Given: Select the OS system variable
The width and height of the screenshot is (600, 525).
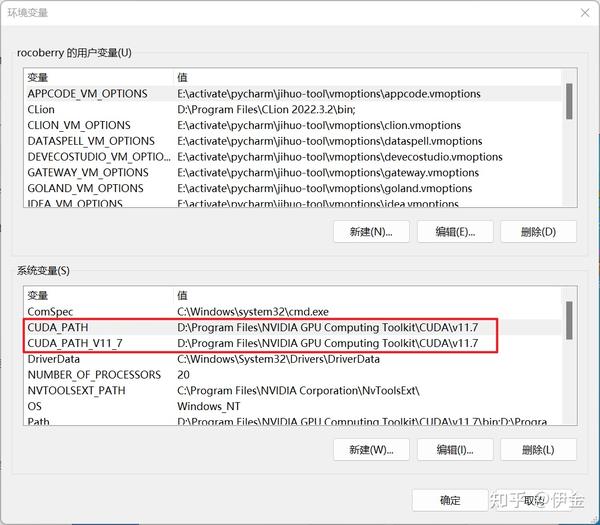Looking at the screenshot, I should [x=292, y=406].
